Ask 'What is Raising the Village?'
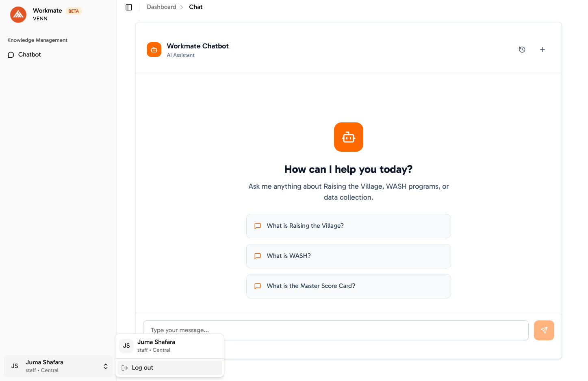 point(349,226)
